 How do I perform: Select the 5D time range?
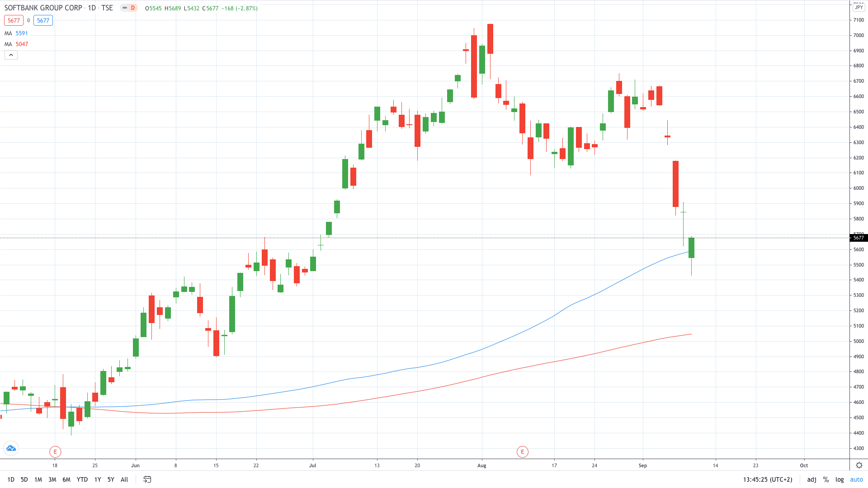point(24,479)
